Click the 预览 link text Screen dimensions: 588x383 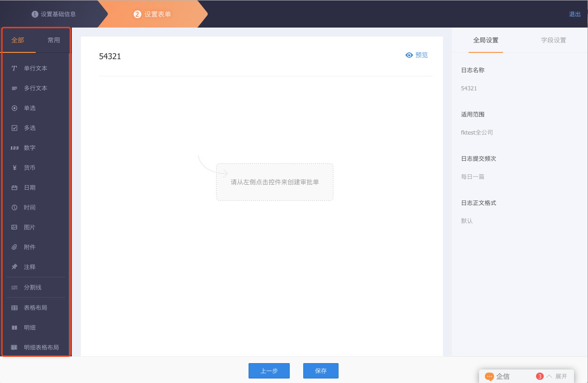[x=422, y=55]
